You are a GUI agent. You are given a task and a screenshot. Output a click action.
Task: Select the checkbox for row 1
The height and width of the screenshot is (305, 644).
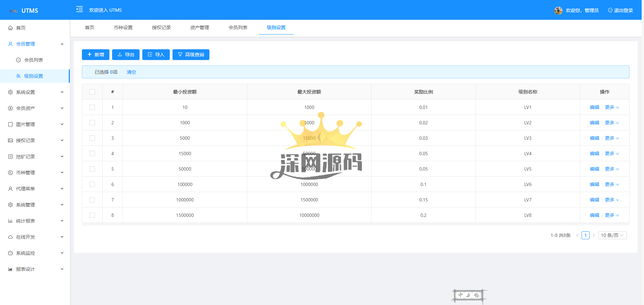click(92, 107)
